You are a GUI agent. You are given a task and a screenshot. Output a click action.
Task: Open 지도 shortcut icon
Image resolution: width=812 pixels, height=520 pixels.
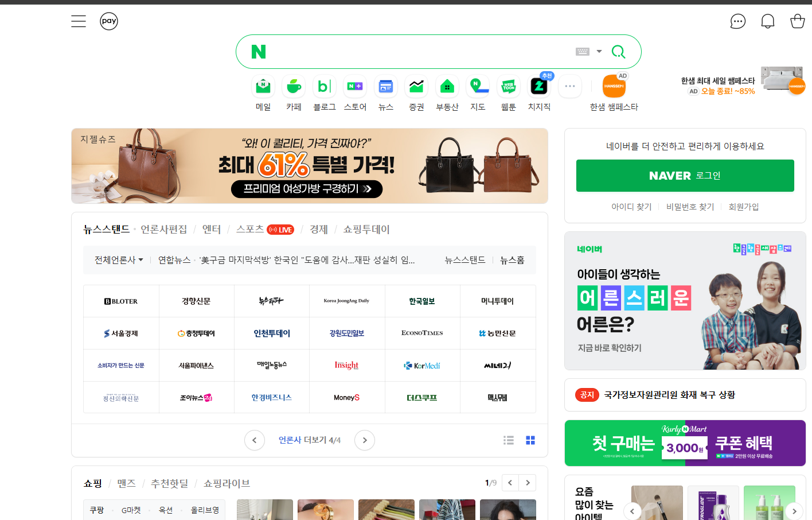tap(478, 87)
